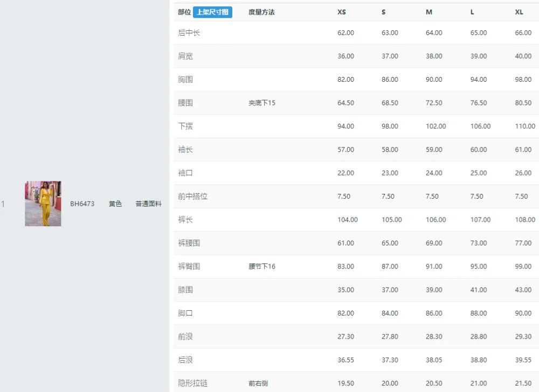Click the 夹底下15 measurement method cell
Viewport: 539px width, 392px height.
pyautogui.click(x=261, y=103)
